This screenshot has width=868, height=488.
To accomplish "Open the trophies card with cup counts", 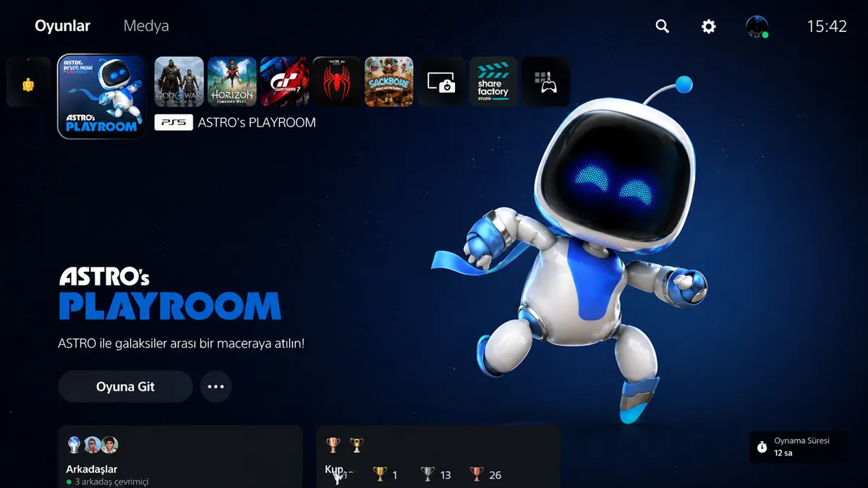I will [x=438, y=458].
